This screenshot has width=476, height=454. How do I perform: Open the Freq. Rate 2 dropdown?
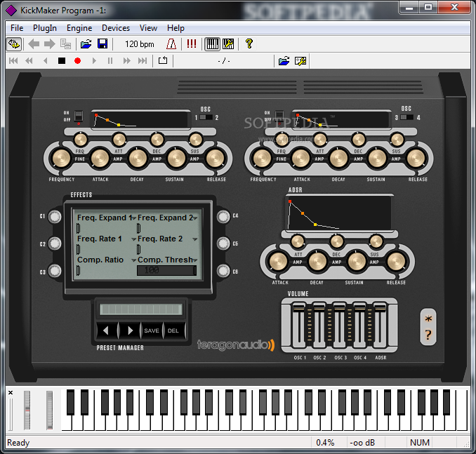(x=195, y=239)
